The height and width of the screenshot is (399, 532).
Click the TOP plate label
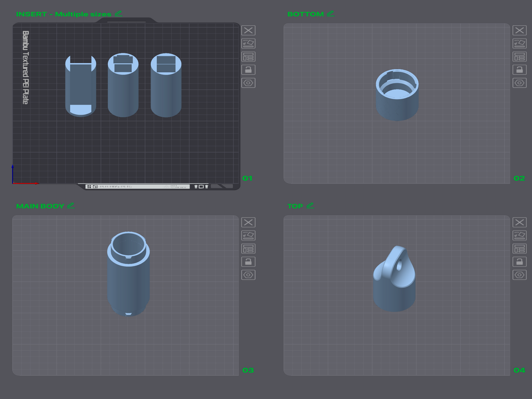[x=295, y=206]
